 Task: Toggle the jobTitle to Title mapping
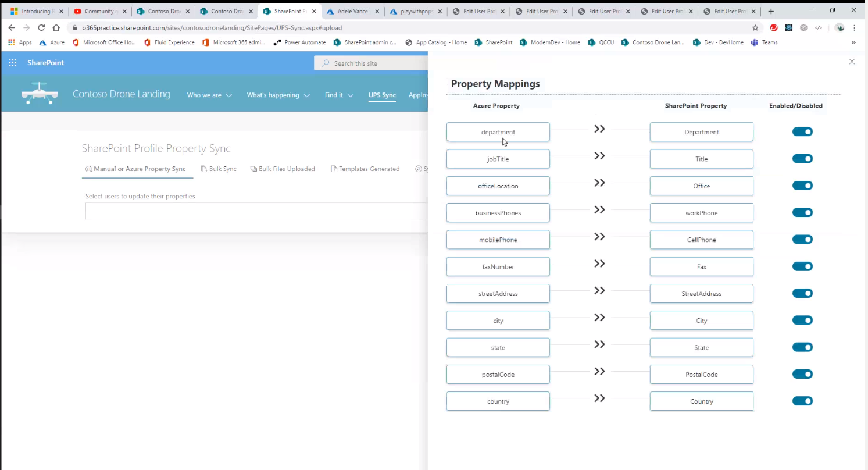[x=802, y=159]
